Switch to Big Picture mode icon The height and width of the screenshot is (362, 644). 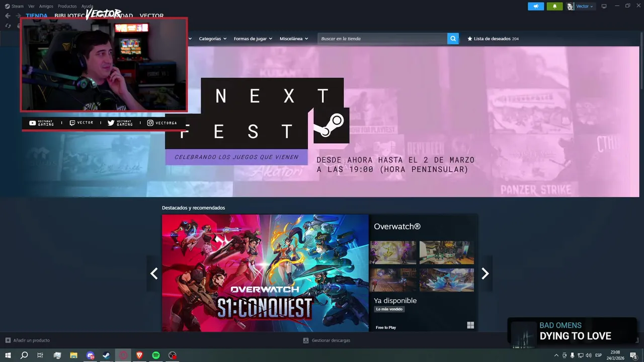tap(604, 7)
